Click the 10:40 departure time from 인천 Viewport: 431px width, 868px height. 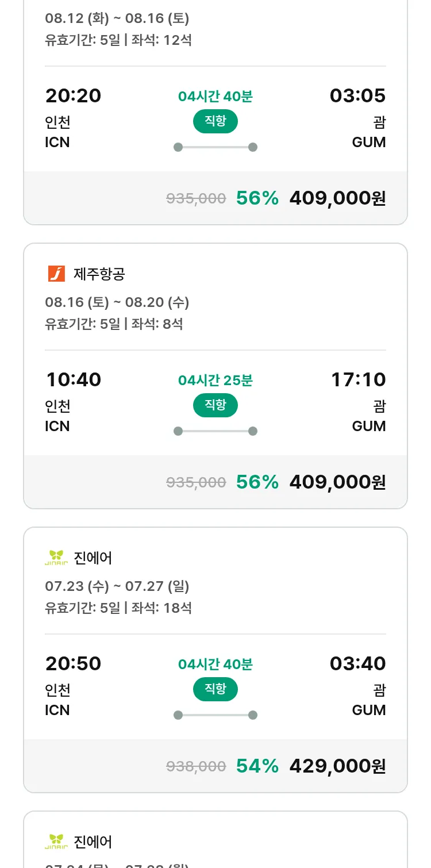click(x=74, y=379)
